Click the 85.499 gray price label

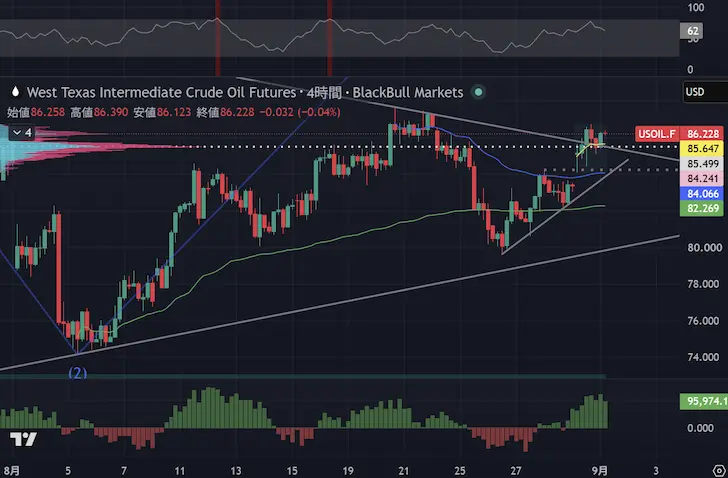coord(703,164)
